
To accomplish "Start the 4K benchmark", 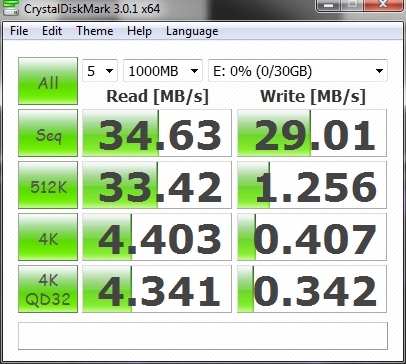I will pos(48,237).
